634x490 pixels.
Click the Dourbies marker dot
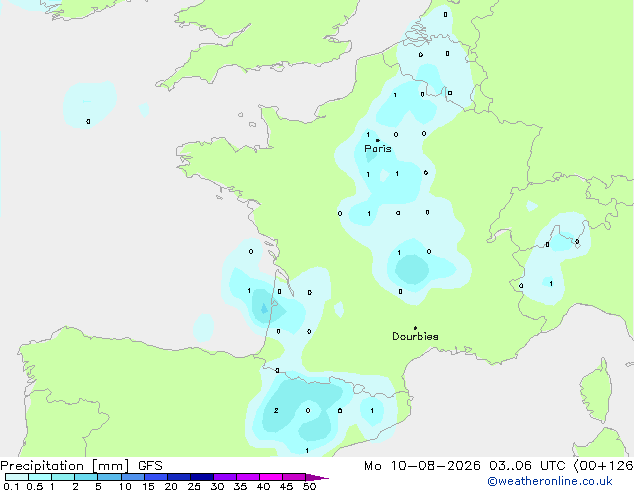415,328
